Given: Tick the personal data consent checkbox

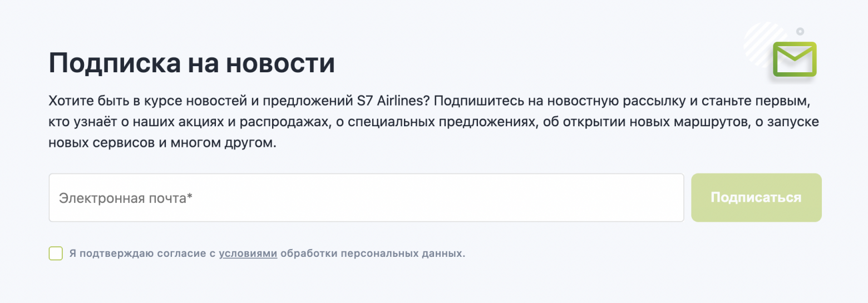Looking at the screenshot, I should click(x=56, y=254).
